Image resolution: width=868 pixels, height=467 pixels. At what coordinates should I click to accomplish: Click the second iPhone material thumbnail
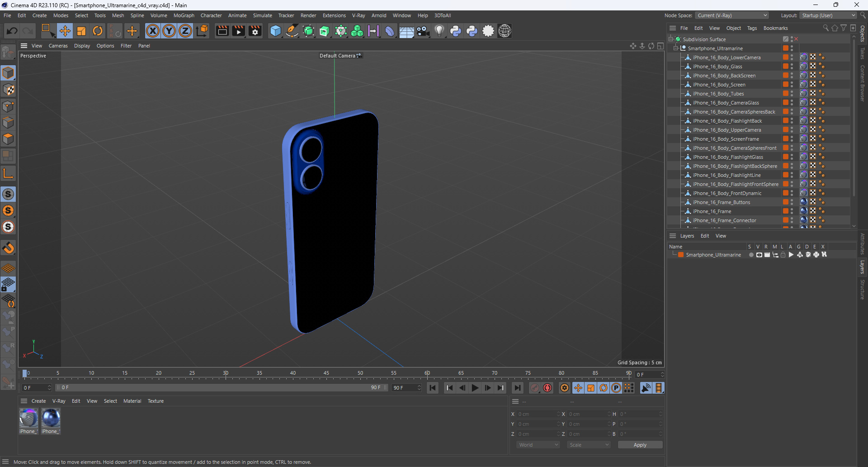(51, 418)
